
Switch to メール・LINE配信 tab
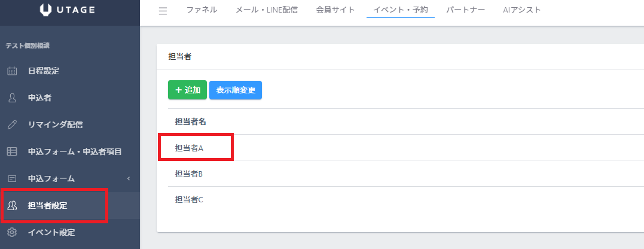(267, 10)
